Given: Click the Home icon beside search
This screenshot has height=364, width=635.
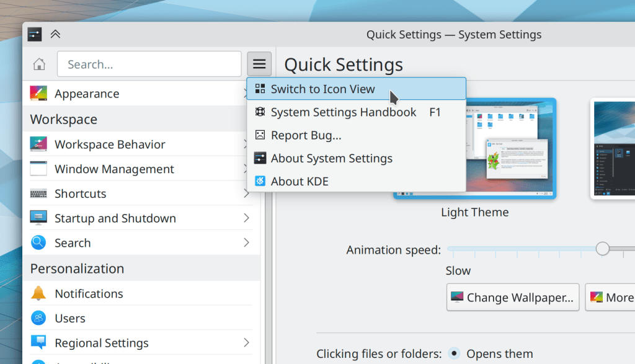Looking at the screenshot, I should (x=39, y=64).
